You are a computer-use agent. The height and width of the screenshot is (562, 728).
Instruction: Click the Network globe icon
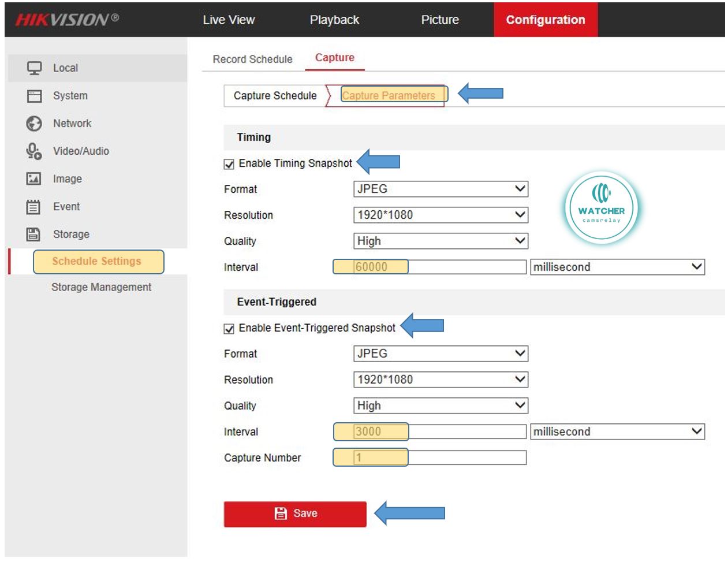click(34, 124)
